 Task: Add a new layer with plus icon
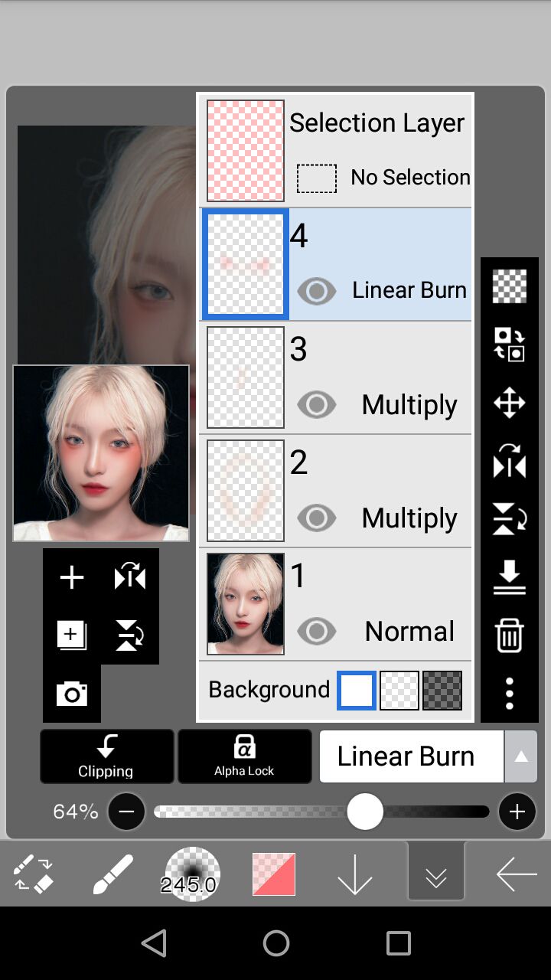72,577
